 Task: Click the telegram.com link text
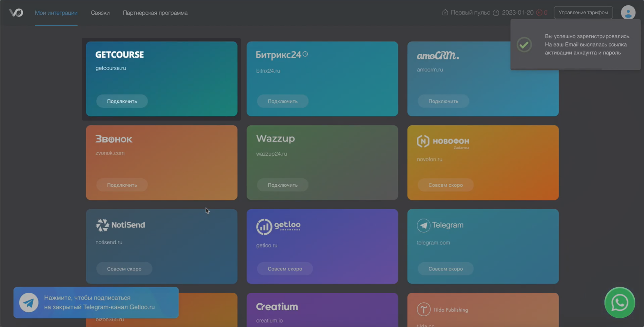tap(433, 243)
